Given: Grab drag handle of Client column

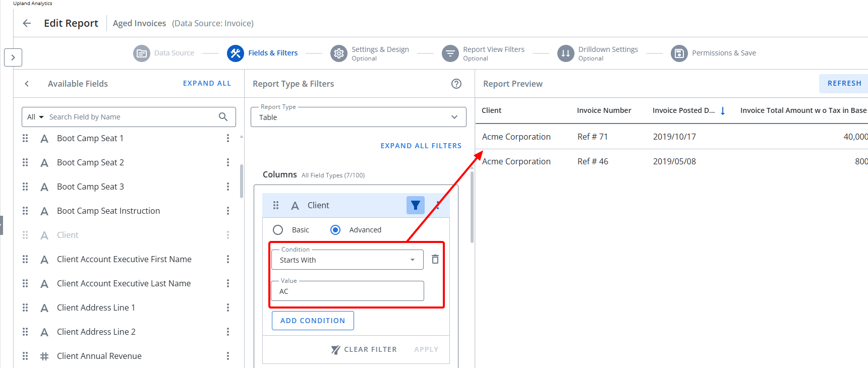Looking at the screenshot, I should tap(276, 205).
